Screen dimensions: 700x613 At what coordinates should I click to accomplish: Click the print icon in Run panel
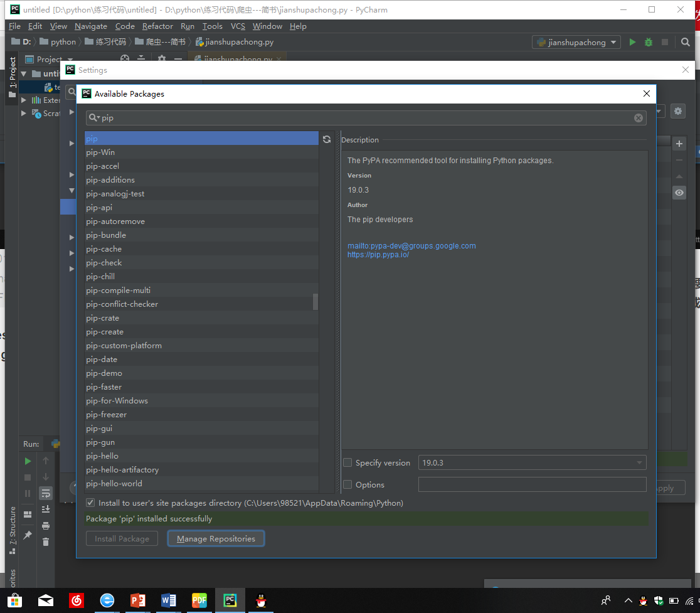point(46,526)
